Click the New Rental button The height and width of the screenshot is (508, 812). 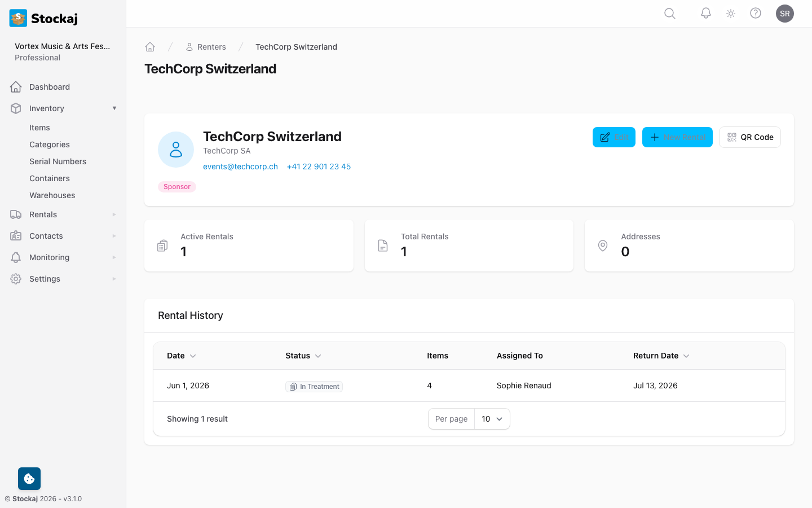coord(677,137)
